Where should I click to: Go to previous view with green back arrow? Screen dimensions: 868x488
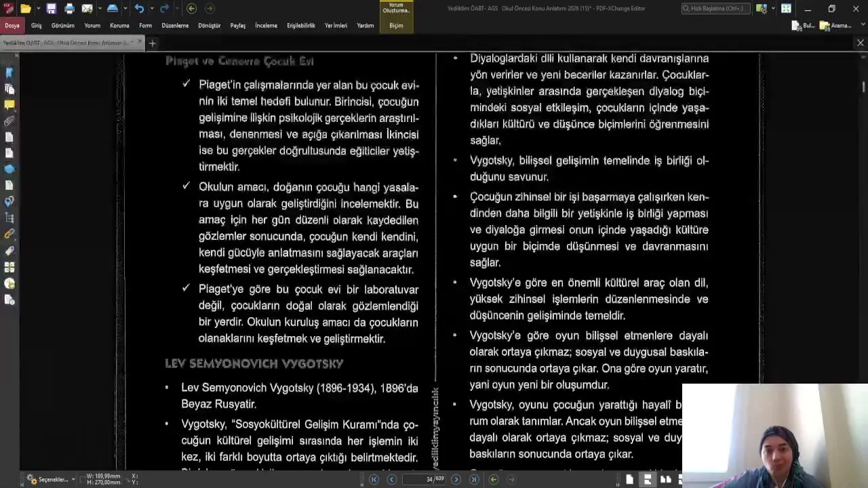(191, 9)
